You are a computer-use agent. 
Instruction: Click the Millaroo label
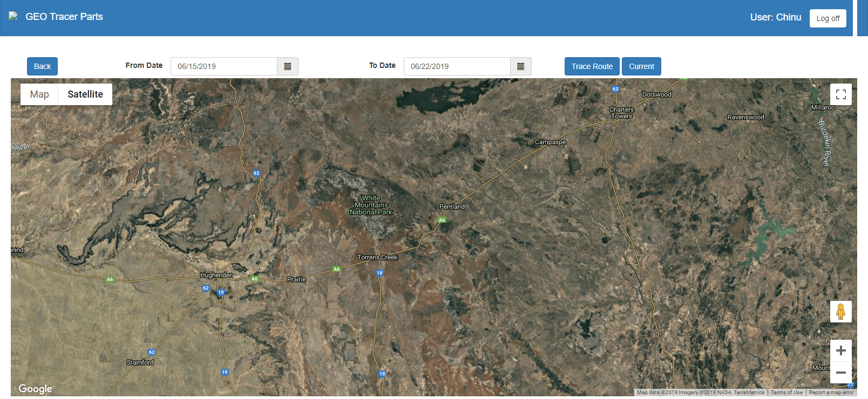coord(823,107)
